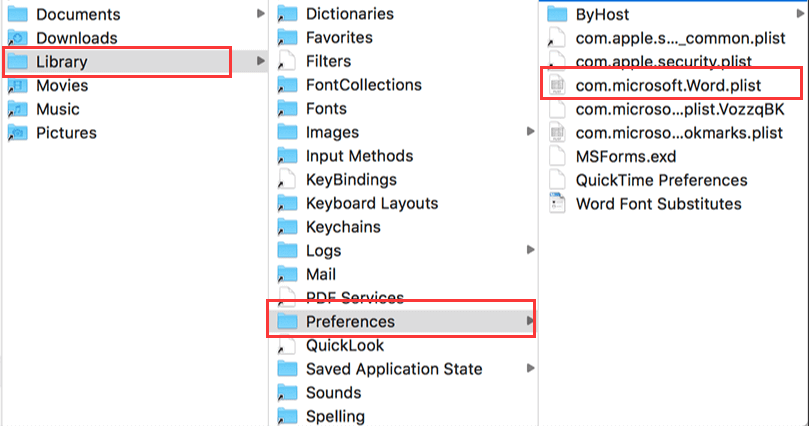Click the Saved Application State folder icon
Screen dimensions: 809x426
(287, 369)
